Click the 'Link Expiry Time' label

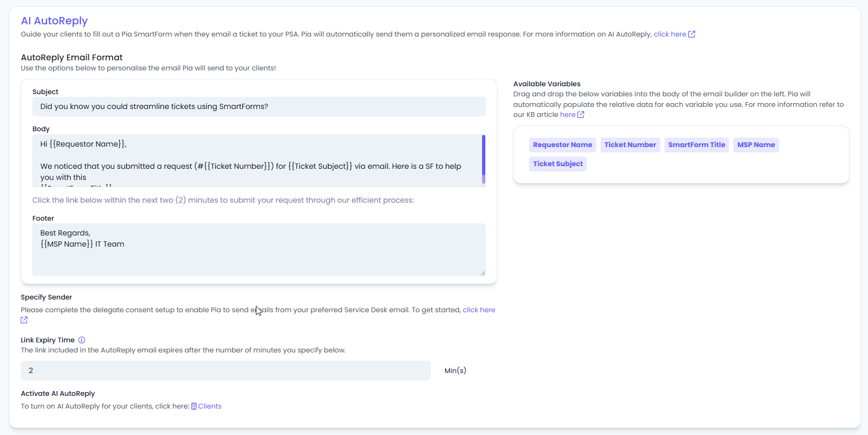coord(48,340)
